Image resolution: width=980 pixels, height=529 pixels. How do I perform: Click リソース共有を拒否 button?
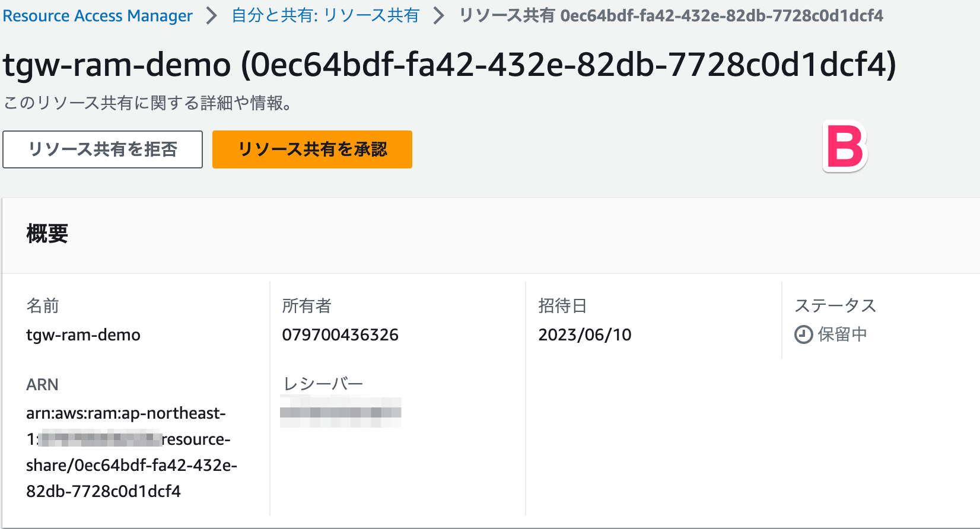tap(103, 149)
